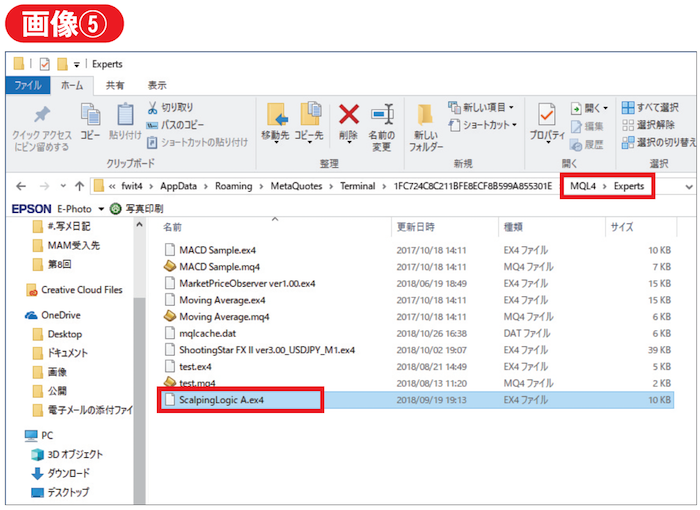Click Roaming in address path
Screen dimensions: 700x510
coord(233,186)
